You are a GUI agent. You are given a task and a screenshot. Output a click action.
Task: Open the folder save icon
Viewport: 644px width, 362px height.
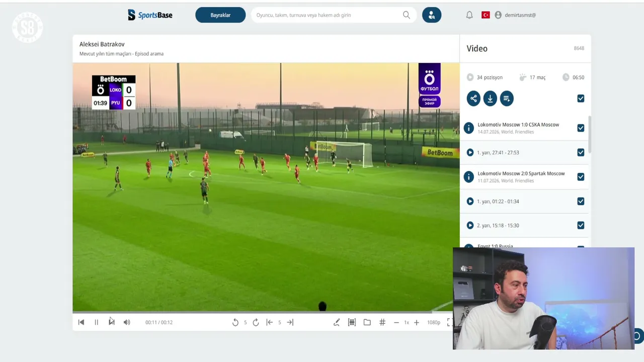[x=367, y=322]
